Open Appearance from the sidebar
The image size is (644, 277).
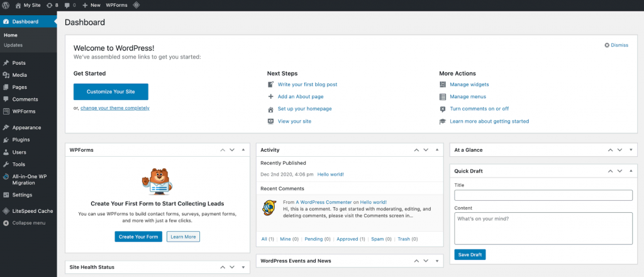tap(26, 127)
